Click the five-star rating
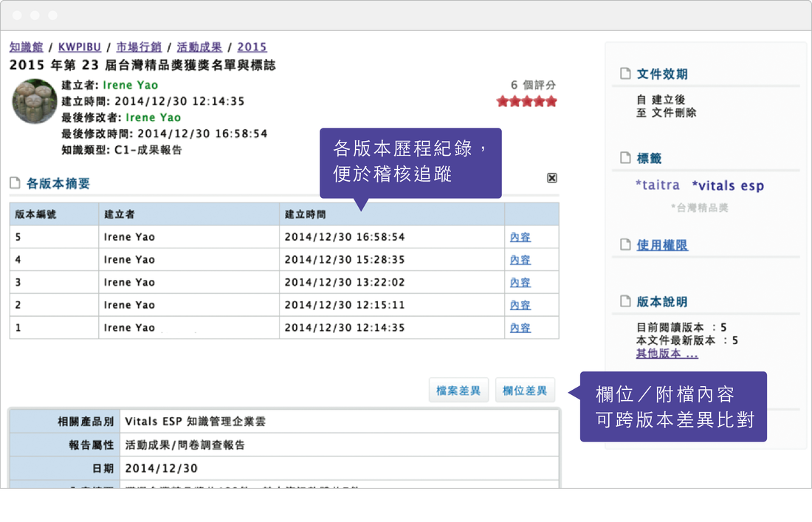The height and width of the screenshot is (522, 812). coord(526,101)
